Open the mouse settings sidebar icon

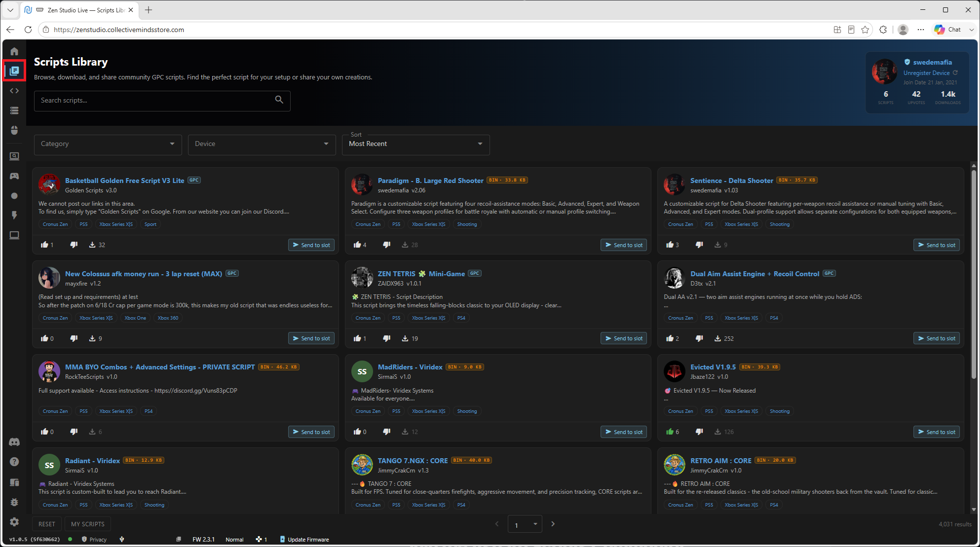pos(14,130)
